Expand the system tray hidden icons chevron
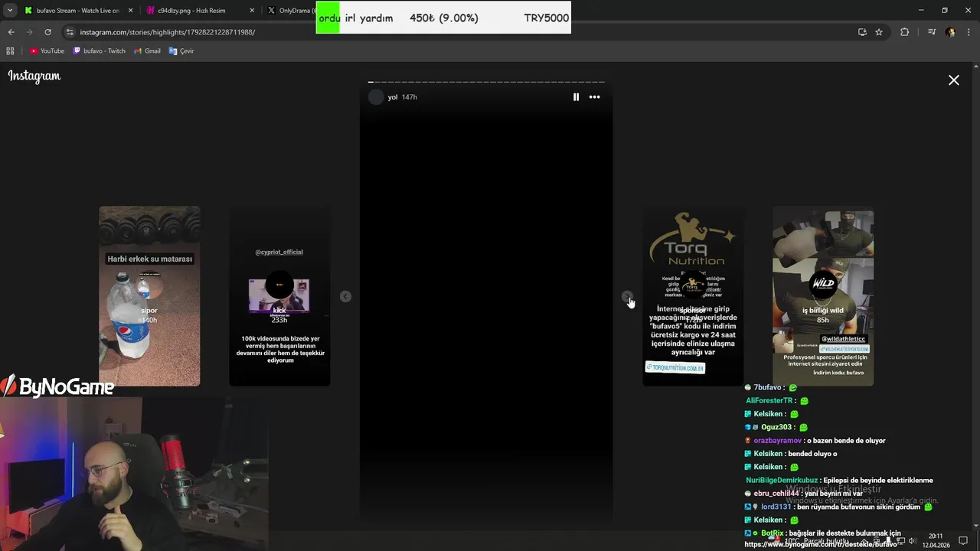Viewport: 980px width, 551px height. coord(865,541)
